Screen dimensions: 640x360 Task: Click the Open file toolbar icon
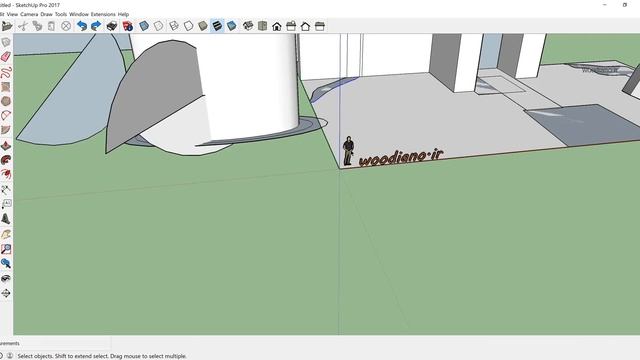click(x=7, y=26)
